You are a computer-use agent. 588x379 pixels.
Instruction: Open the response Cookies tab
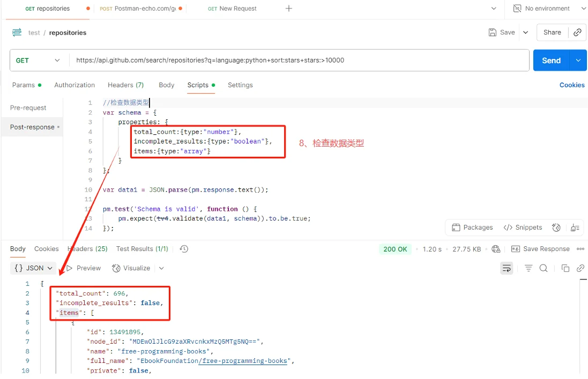[47, 249]
